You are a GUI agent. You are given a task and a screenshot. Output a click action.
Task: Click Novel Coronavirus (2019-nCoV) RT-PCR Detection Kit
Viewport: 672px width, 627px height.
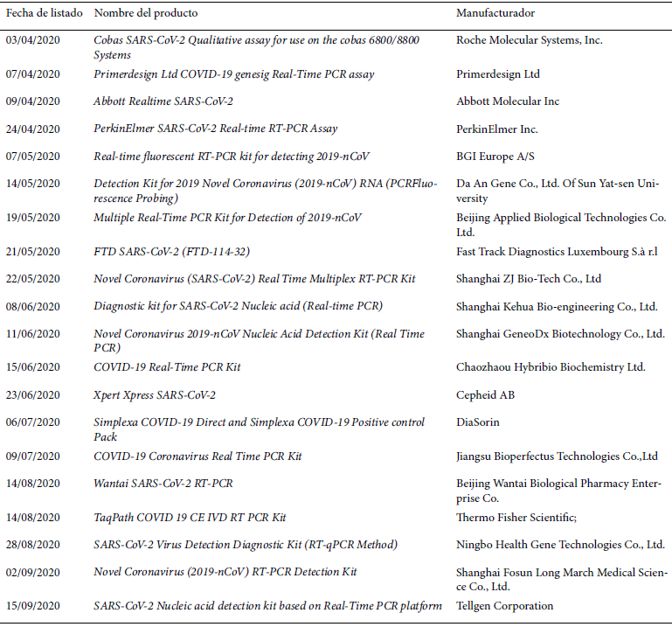click(x=225, y=572)
